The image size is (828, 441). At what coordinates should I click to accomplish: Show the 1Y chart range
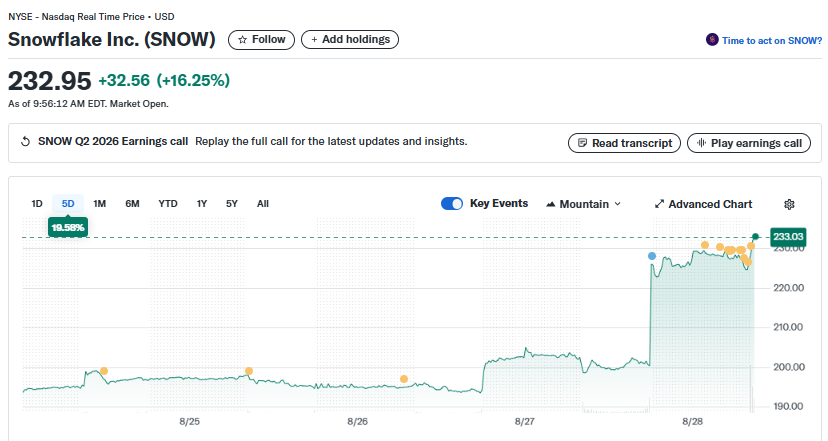click(202, 204)
